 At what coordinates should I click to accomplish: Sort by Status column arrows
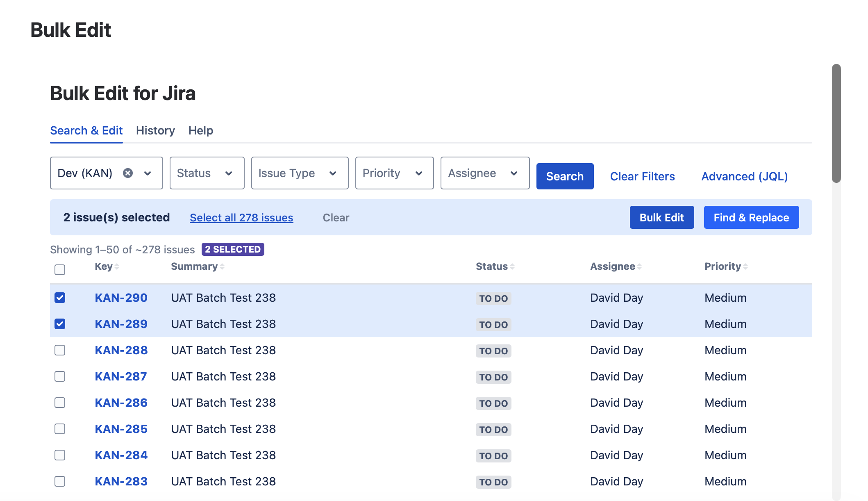pos(512,266)
